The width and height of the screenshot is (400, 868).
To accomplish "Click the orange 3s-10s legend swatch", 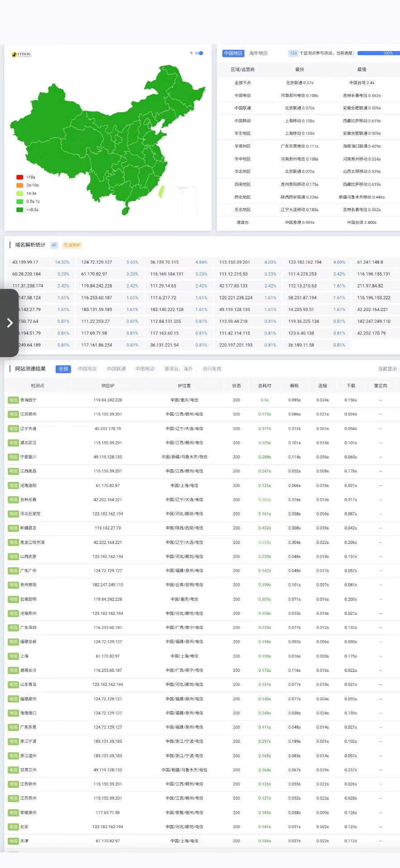I will pos(19,185).
